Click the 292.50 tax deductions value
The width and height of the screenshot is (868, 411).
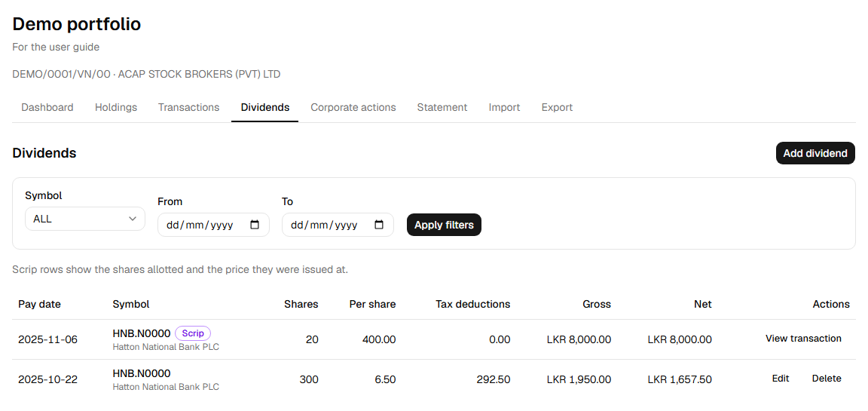(x=494, y=379)
